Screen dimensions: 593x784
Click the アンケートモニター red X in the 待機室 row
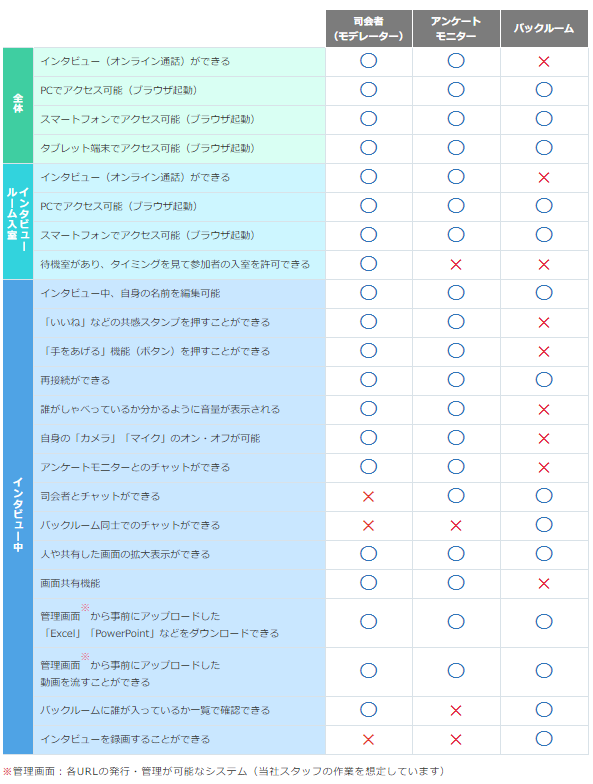(x=456, y=264)
